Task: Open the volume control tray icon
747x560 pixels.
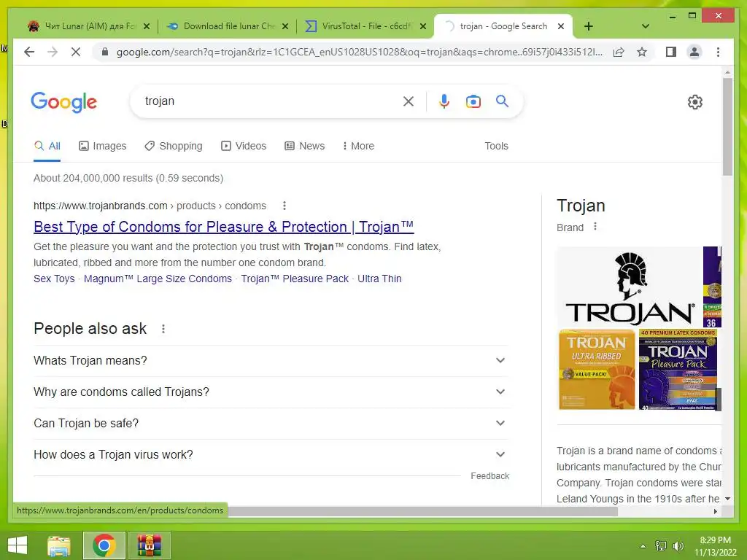Action: pyautogui.click(x=678, y=545)
